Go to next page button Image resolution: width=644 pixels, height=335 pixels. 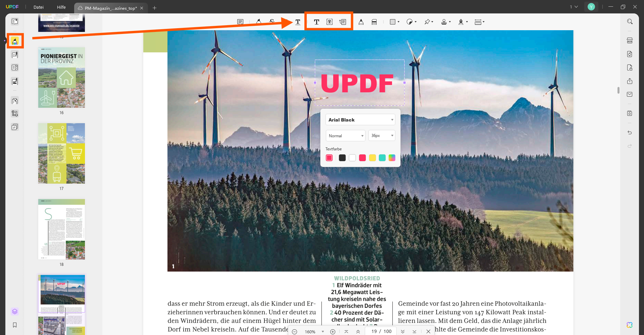pos(403,332)
